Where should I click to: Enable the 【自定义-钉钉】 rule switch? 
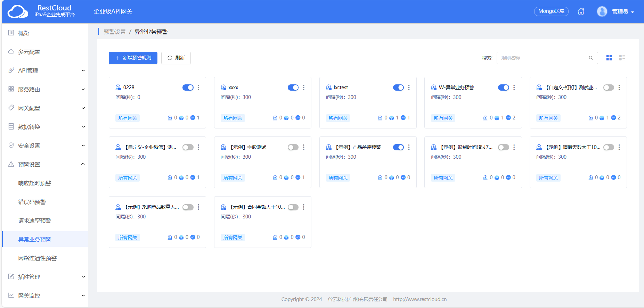(x=609, y=88)
